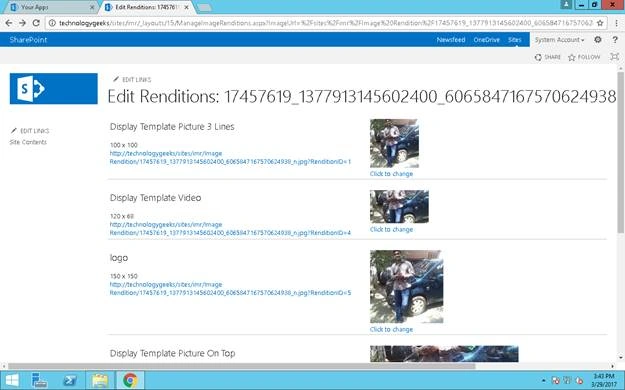Click to change the logo rendition
Image resolution: width=625 pixels, height=390 pixels.
[391, 329]
